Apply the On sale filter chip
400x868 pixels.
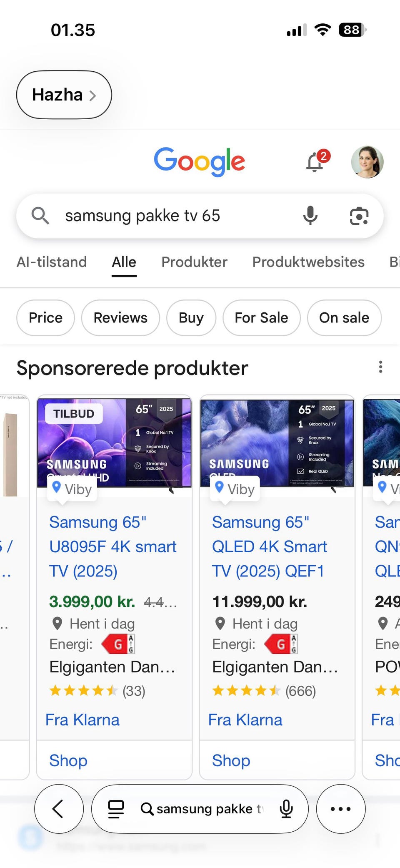344,318
